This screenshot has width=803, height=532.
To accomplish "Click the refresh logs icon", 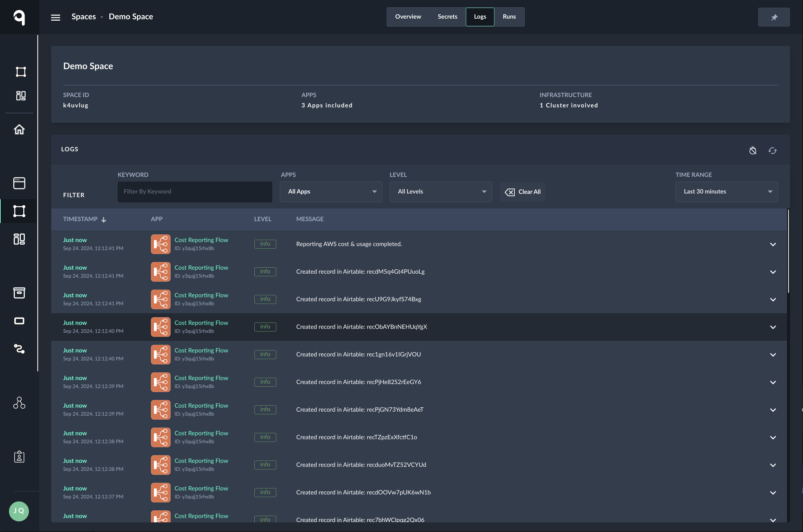I will (x=772, y=151).
